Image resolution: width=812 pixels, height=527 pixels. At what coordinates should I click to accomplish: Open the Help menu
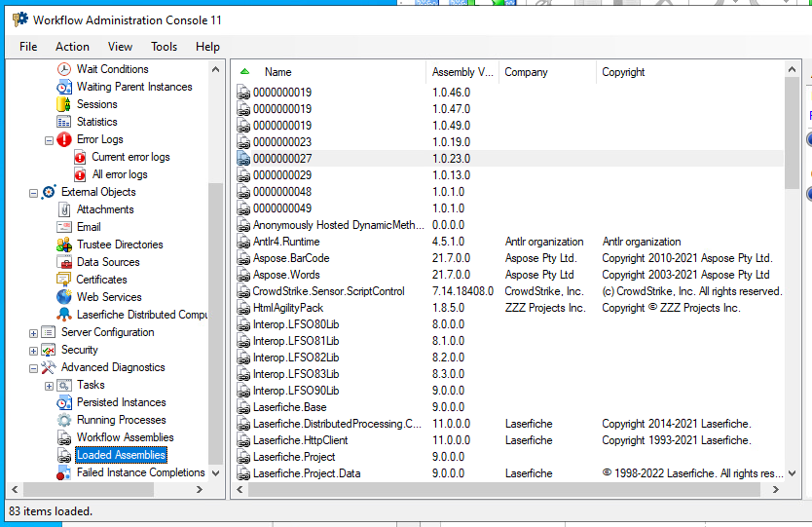coord(207,47)
